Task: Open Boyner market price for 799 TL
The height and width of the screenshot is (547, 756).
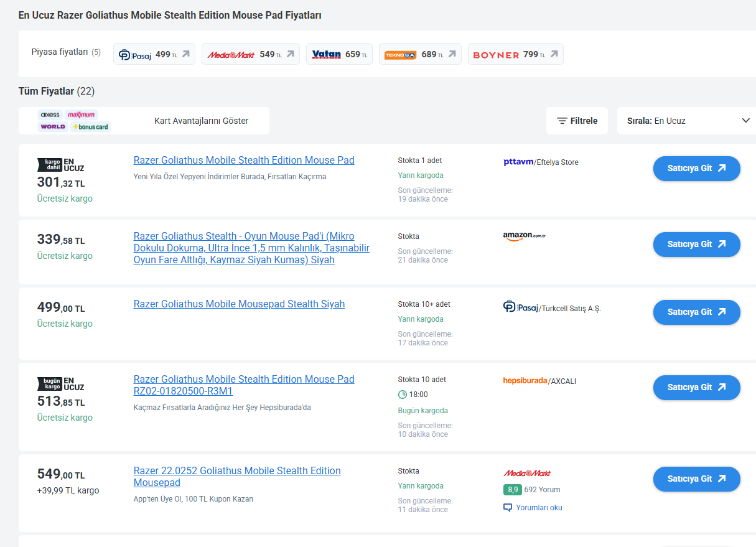Action: 515,54
